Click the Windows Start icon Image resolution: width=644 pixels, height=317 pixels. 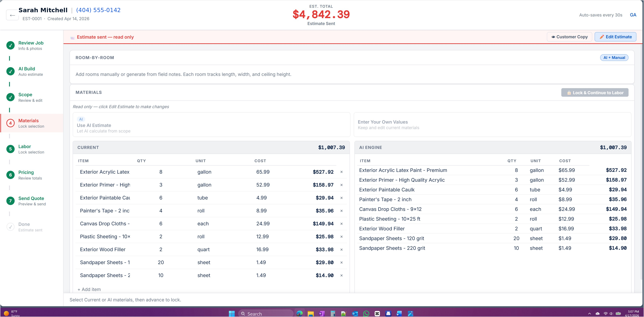click(232, 313)
